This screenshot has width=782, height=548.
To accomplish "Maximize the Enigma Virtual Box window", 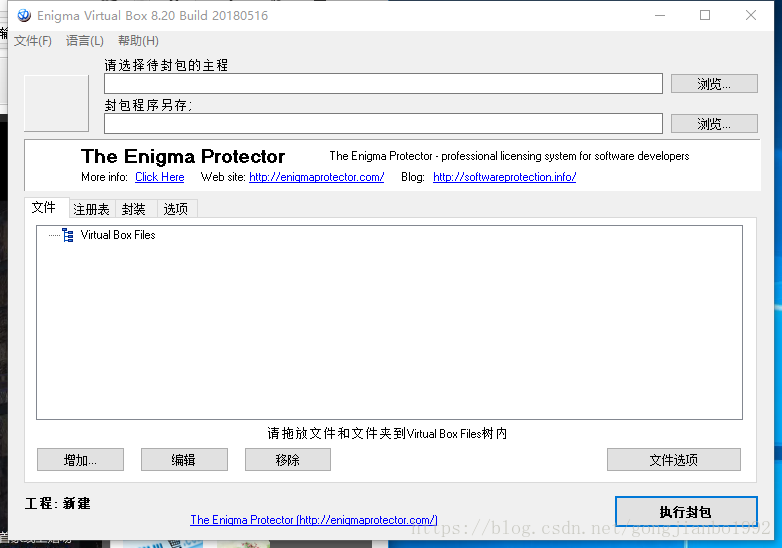I will (705, 15).
